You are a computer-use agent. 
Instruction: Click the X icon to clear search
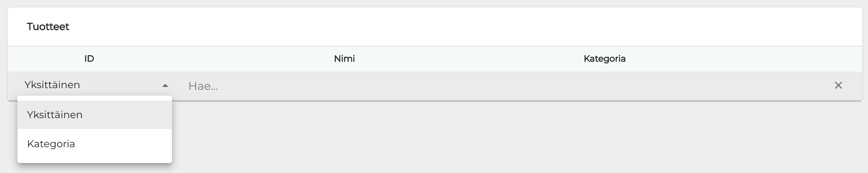[838, 85]
